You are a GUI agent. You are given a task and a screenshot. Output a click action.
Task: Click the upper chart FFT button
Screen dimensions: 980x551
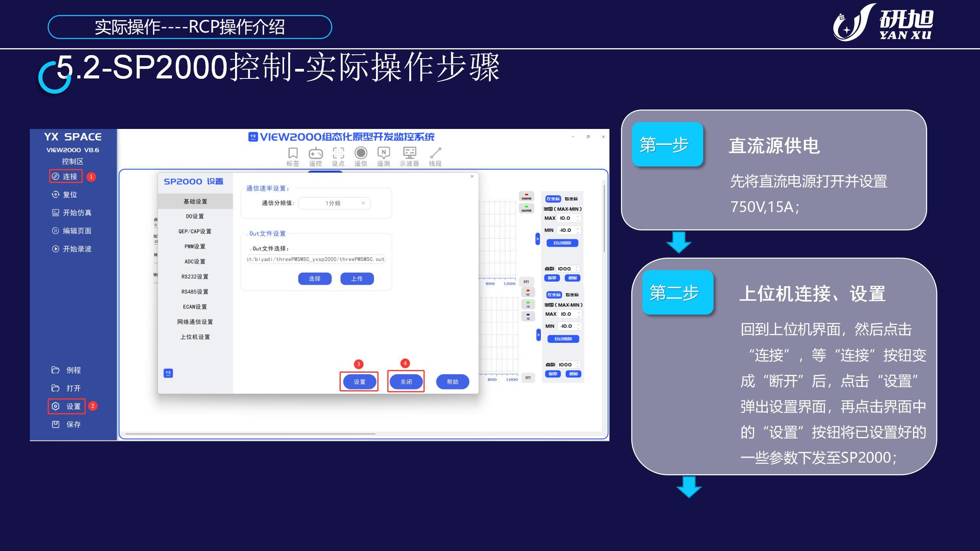[526, 282]
